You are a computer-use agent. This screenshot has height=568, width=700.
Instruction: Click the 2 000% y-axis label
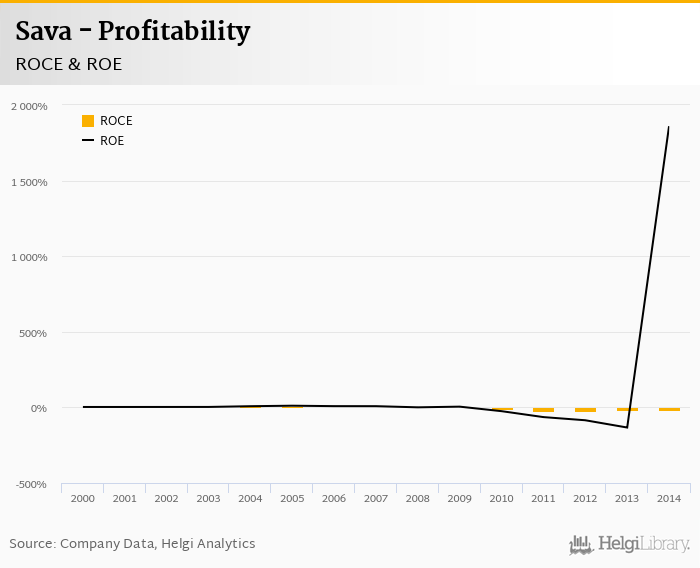pyautogui.click(x=29, y=106)
